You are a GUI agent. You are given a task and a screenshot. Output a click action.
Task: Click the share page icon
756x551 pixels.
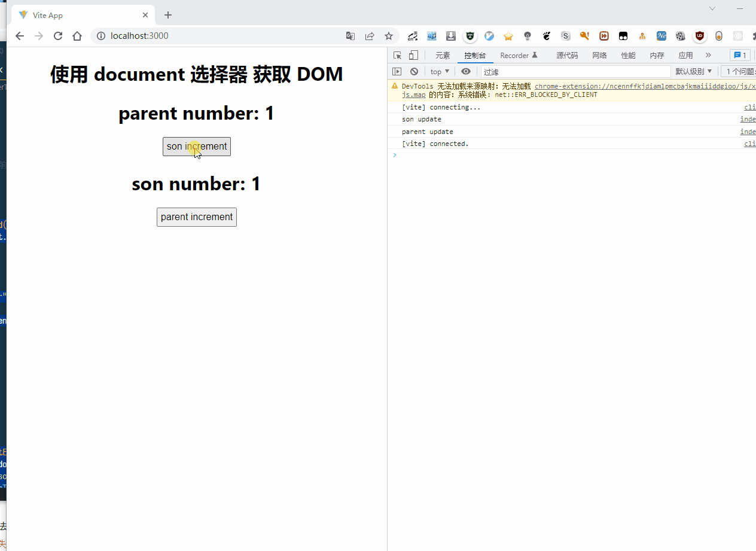370,36
